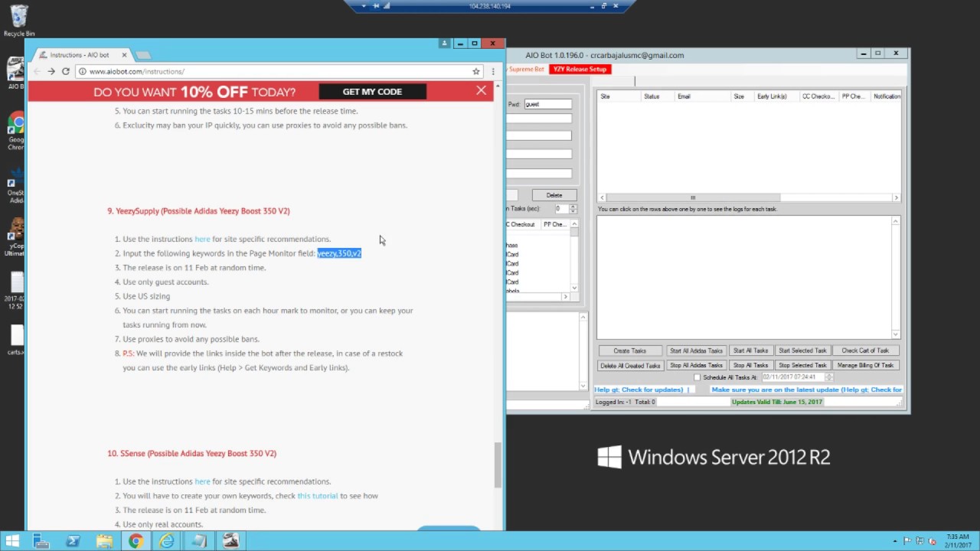Click the Pwd input field in AIO Bot

[x=548, y=104]
